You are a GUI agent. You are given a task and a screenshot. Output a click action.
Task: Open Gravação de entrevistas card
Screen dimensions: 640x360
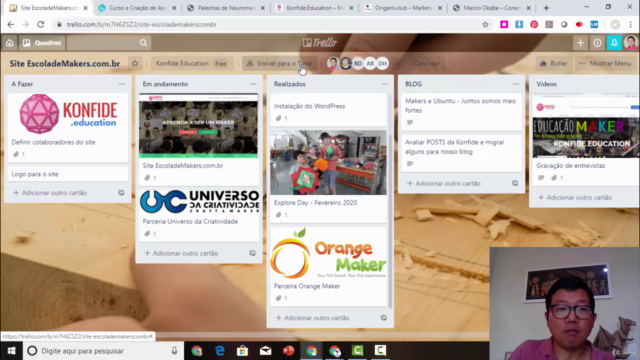click(586, 139)
